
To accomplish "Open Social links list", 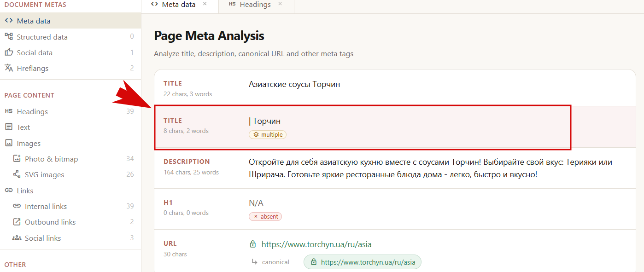I will (70, 238).
